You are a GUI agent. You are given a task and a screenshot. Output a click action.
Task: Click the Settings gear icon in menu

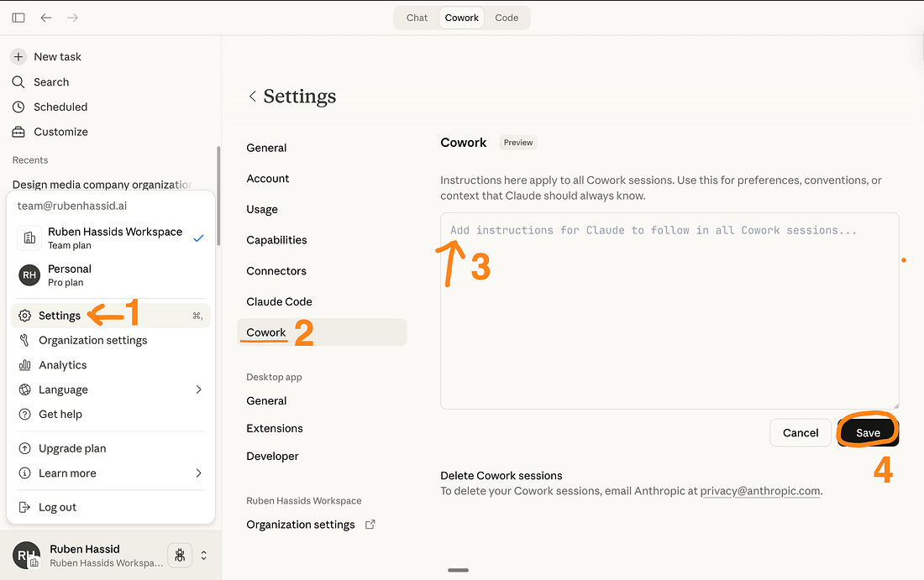[x=24, y=316]
